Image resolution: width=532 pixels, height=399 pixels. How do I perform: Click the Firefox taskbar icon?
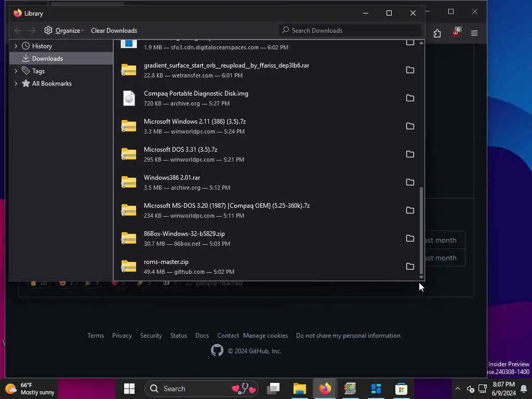[325, 389]
